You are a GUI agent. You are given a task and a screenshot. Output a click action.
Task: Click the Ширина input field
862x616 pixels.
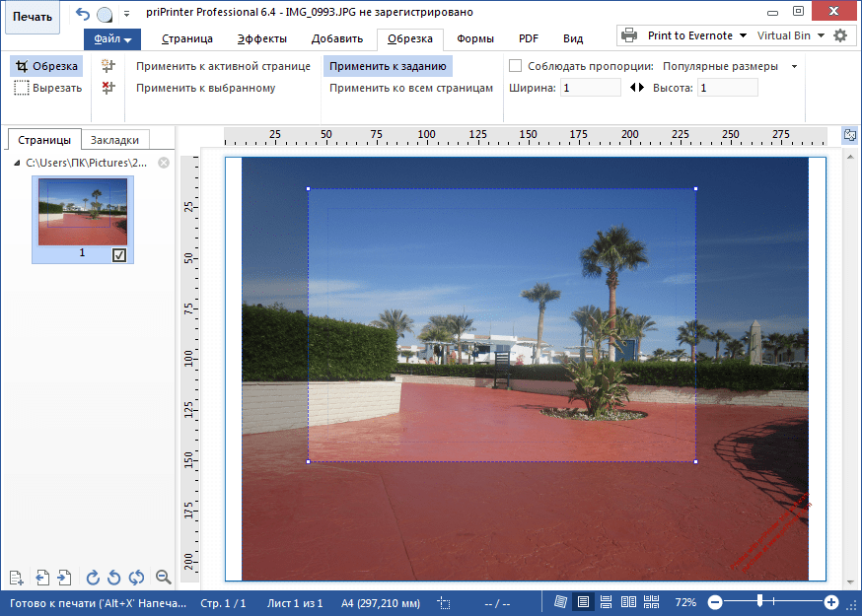pos(591,88)
